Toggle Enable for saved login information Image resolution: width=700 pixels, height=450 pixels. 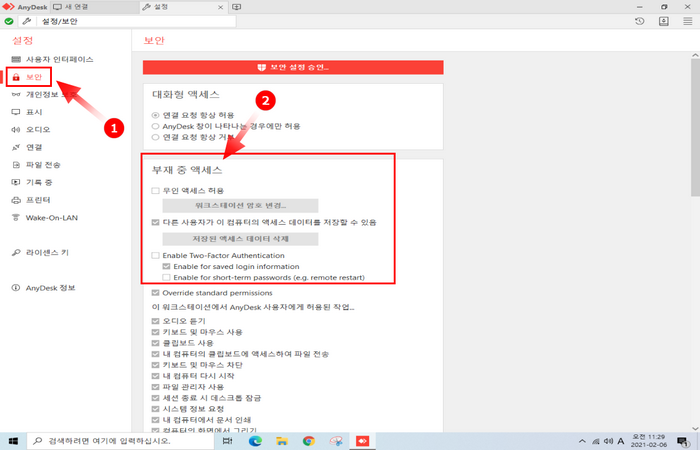[167, 267]
